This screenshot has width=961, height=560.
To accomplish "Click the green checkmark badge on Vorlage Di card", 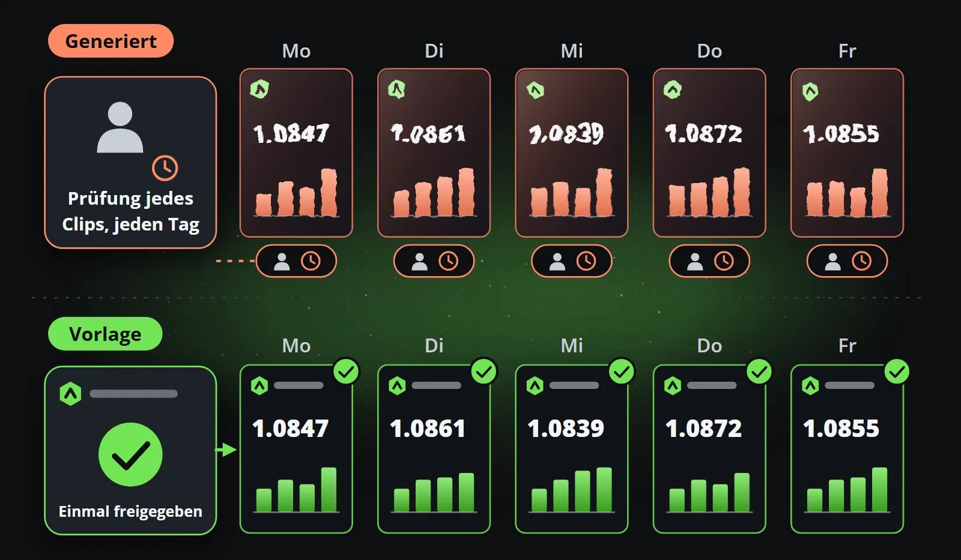I will pos(484,372).
